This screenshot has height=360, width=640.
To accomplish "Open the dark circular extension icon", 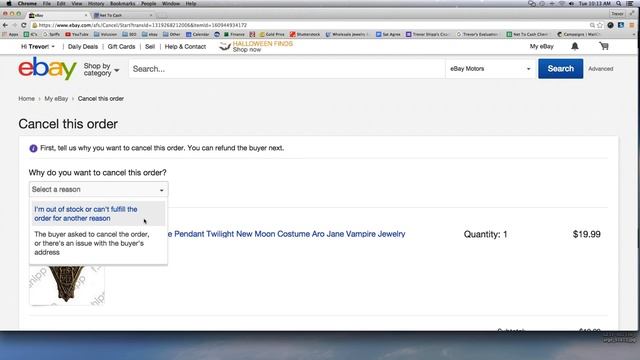I will (x=610, y=25).
